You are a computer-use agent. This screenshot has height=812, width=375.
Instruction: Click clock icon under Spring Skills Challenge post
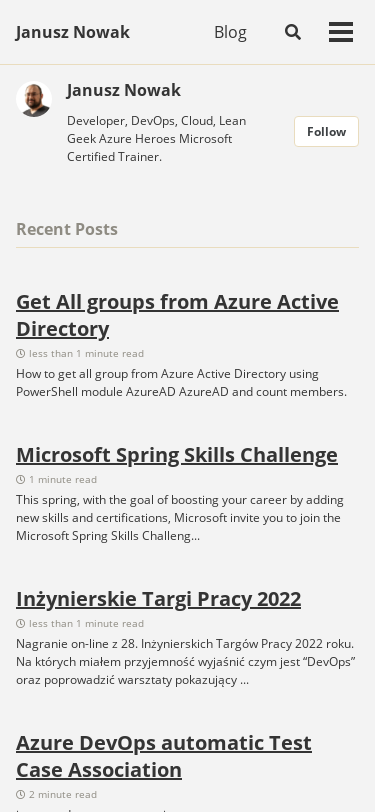21,480
